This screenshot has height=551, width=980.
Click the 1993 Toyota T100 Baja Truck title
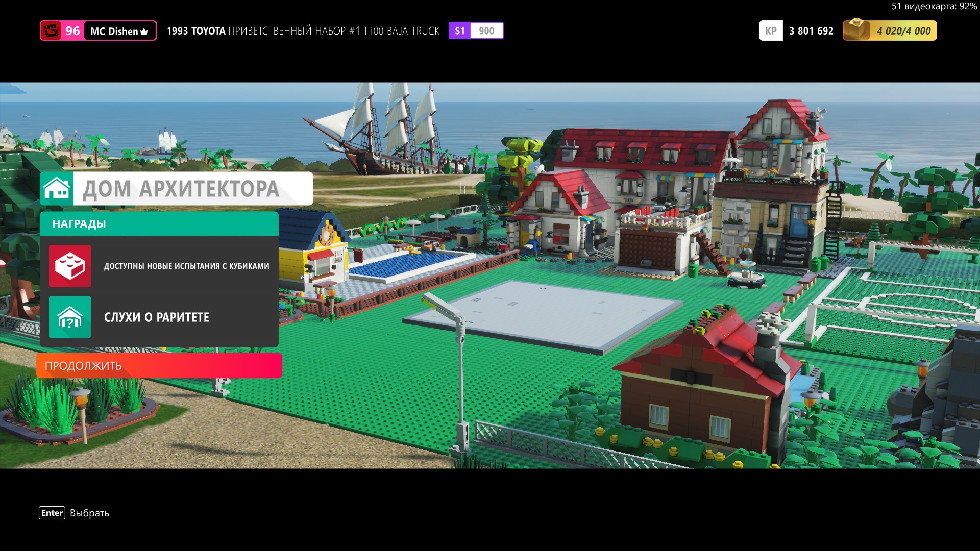(x=303, y=31)
